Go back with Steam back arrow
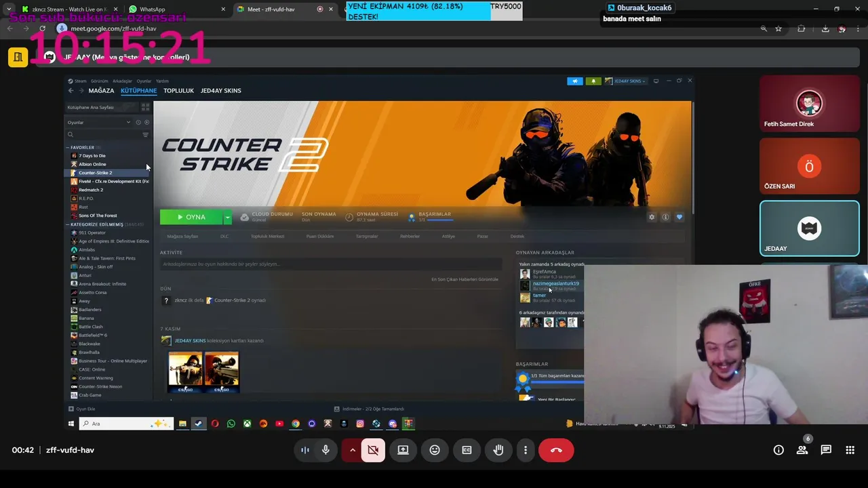The height and width of the screenshot is (488, 868). click(x=71, y=90)
